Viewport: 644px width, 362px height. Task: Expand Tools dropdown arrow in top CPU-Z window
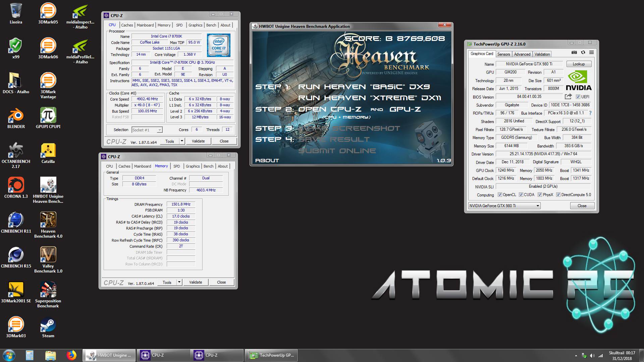click(182, 141)
